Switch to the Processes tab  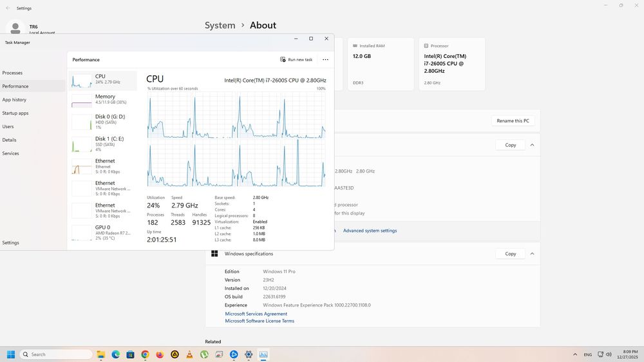(x=33, y=73)
